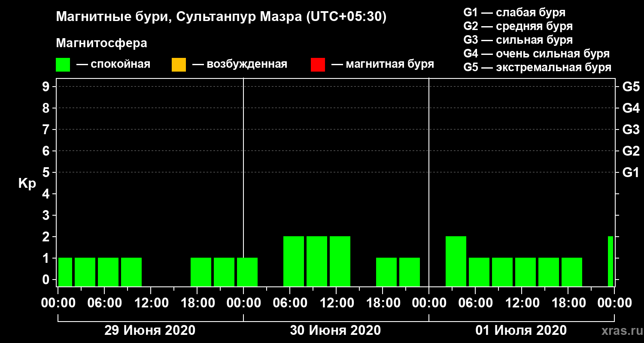Click the G5 label on right axis

(631, 87)
